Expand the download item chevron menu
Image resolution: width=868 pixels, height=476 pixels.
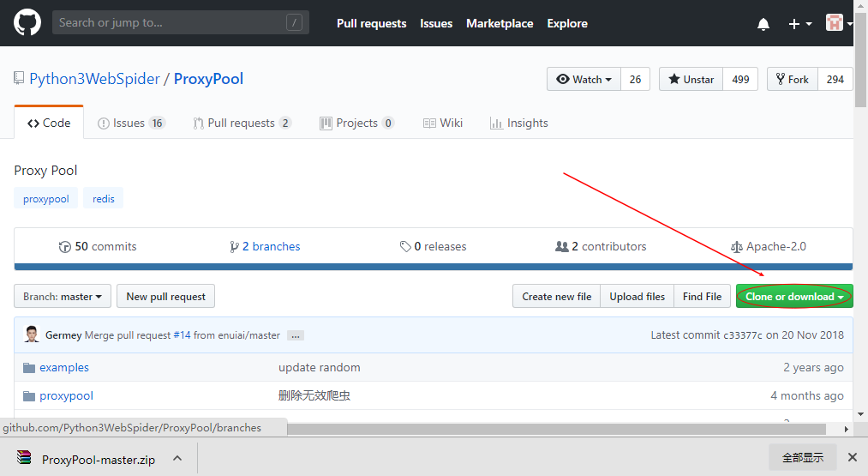click(x=177, y=458)
